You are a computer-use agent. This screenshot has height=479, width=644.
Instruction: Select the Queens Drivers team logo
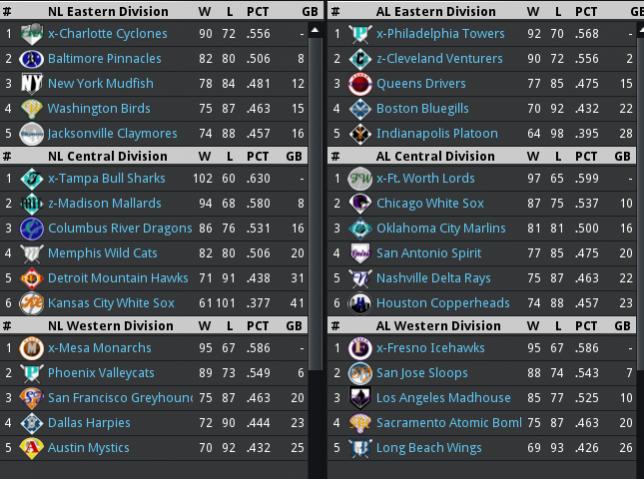click(x=359, y=84)
